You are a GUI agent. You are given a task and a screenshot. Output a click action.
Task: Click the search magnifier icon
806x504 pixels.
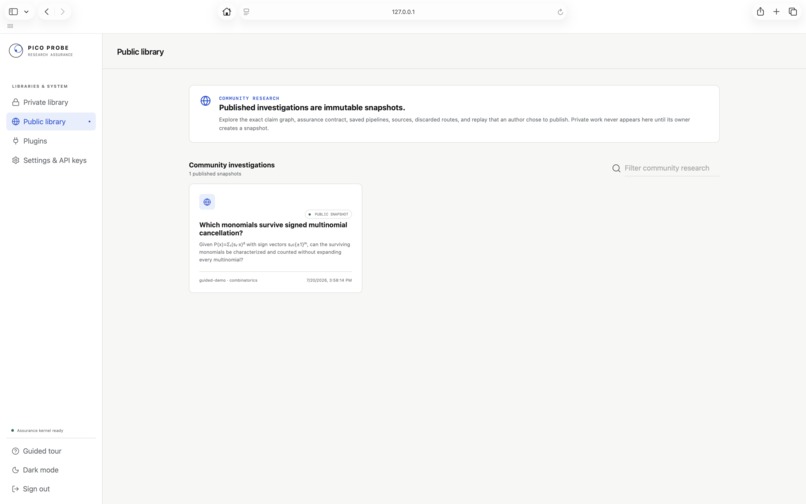616,168
